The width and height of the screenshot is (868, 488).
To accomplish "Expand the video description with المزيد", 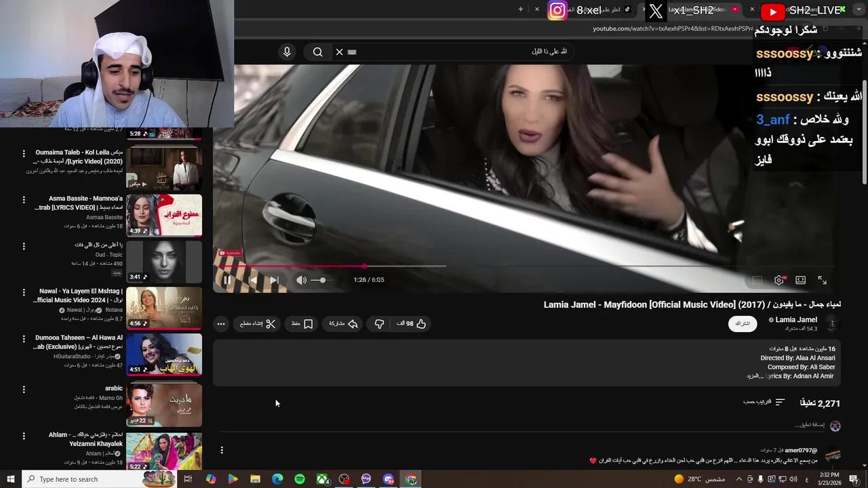I will pyautogui.click(x=753, y=376).
